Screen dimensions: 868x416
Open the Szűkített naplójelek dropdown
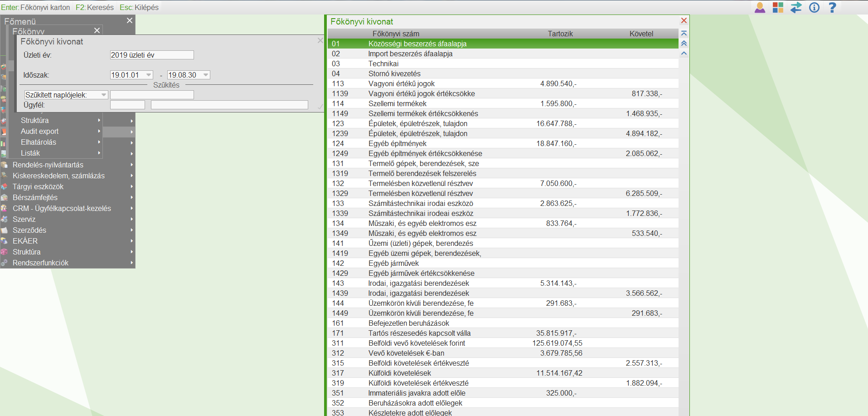pos(104,95)
